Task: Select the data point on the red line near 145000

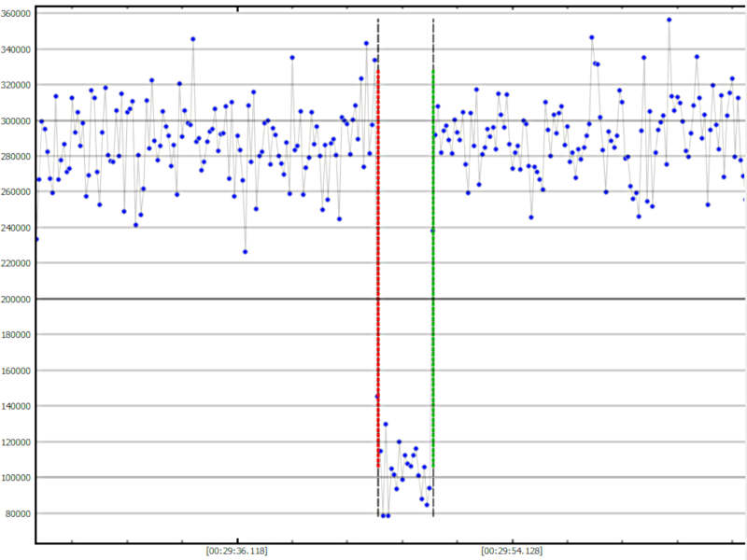Action: click(x=377, y=397)
